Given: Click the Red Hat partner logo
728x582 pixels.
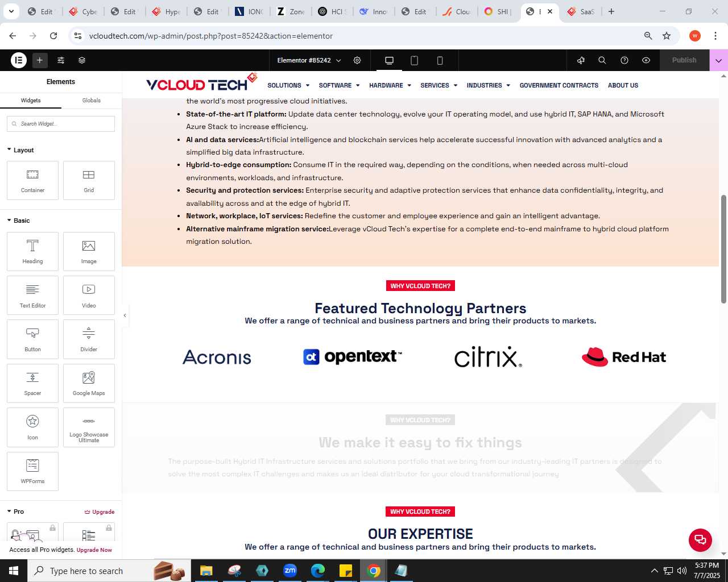Looking at the screenshot, I should click(624, 357).
